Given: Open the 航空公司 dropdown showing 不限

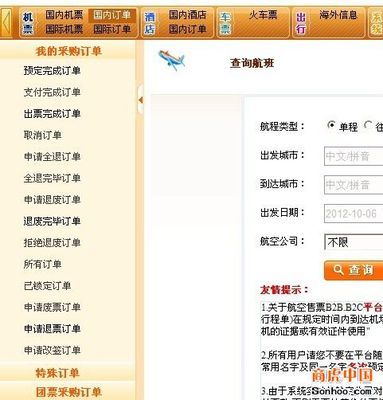Looking at the screenshot, I should [x=353, y=242].
